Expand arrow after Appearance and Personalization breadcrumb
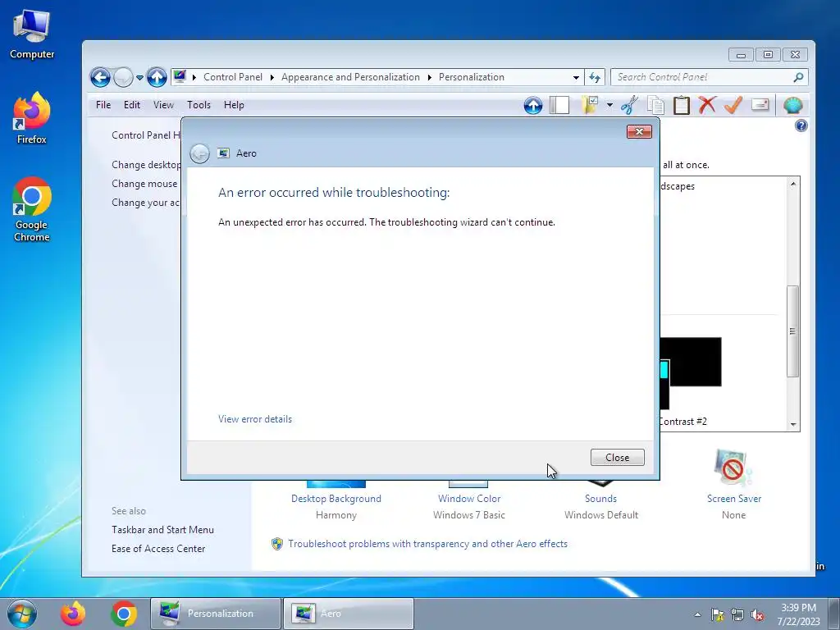The width and height of the screenshot is (840, 630). tap(430, 77)
